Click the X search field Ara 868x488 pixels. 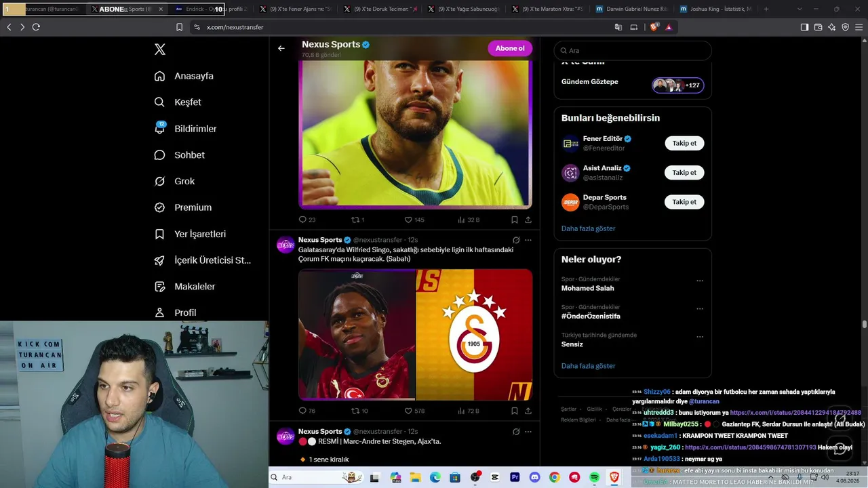tap(633, 50)
